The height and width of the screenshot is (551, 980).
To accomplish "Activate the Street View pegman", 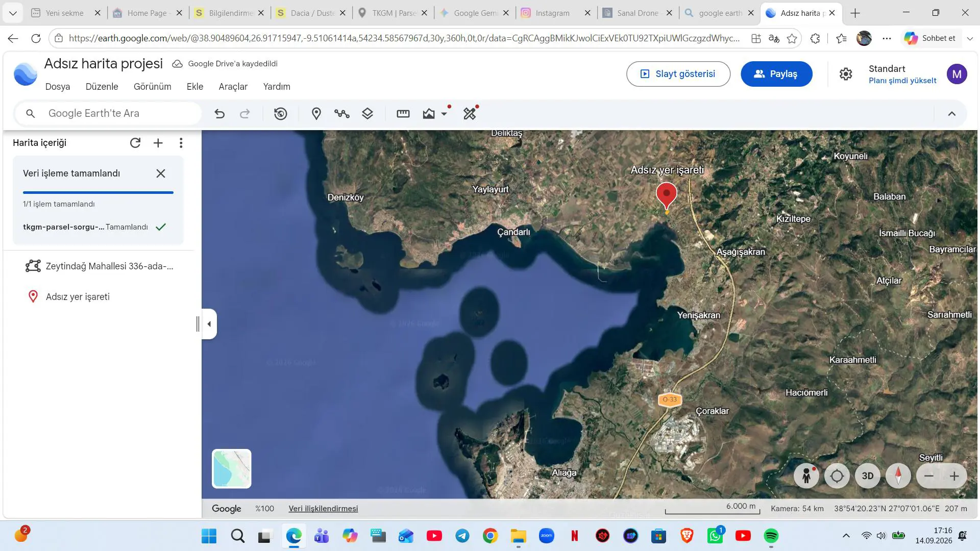I will point(806,476).
